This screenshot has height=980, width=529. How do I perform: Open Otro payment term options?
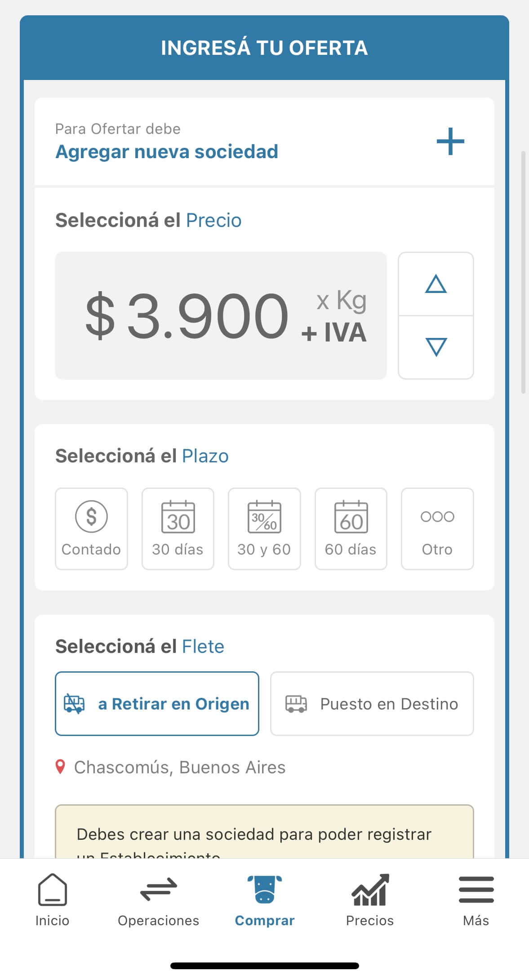(437, 528)
